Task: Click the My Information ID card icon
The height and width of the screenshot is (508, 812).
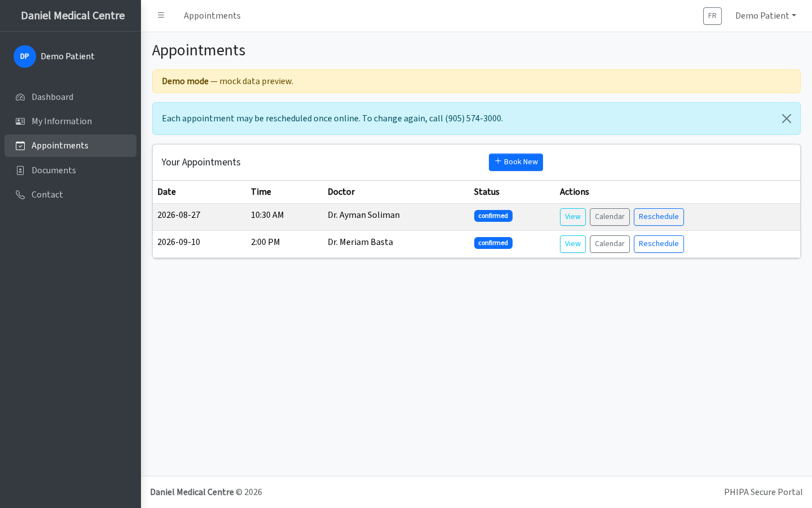Action: tap(20, 121)
